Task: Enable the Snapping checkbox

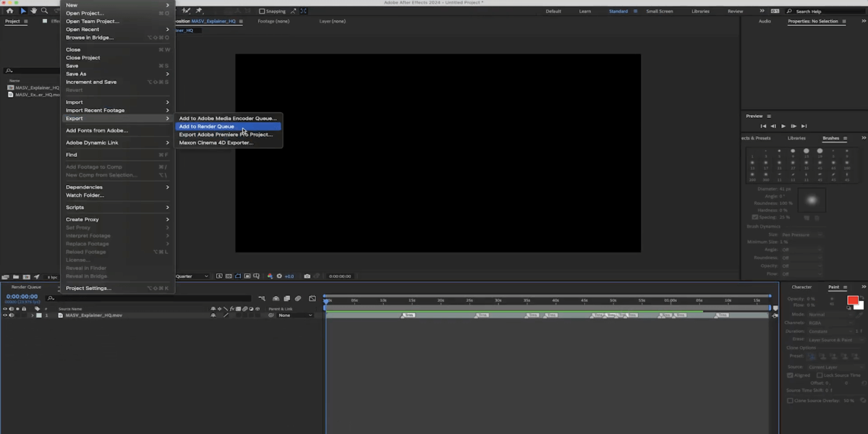Action: click(262, 12)
